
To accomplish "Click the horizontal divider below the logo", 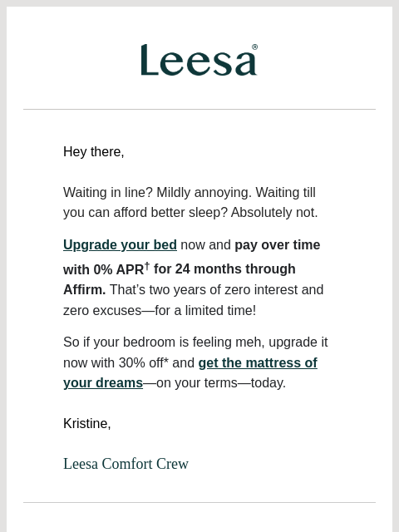I will point(199,109).
